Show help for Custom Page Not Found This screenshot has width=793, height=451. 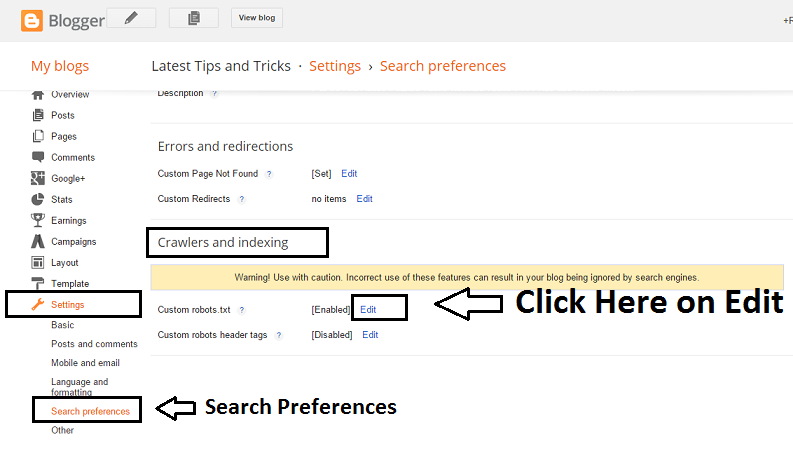(x=269, y=174)
